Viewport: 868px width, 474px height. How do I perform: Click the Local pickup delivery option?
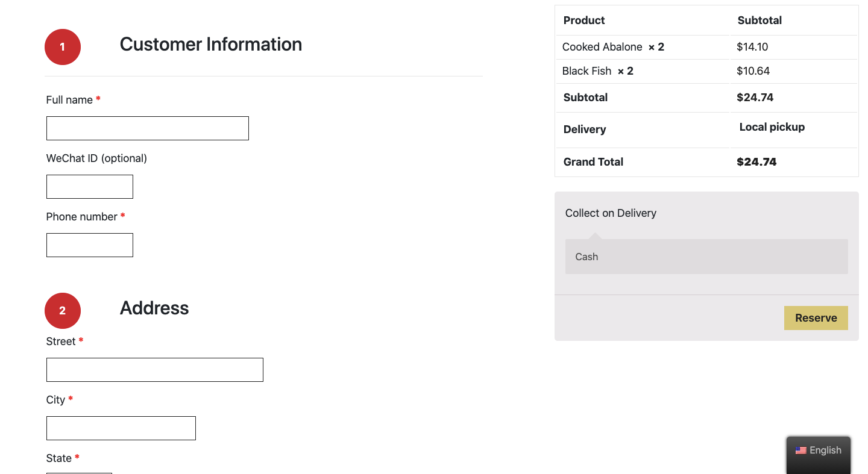click(772, 127)
